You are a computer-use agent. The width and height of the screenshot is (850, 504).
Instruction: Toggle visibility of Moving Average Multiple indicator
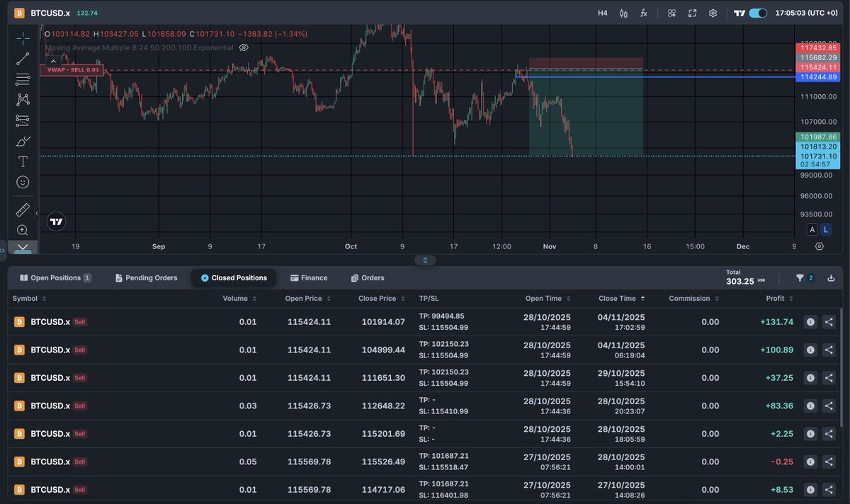[x=244, y=47]
